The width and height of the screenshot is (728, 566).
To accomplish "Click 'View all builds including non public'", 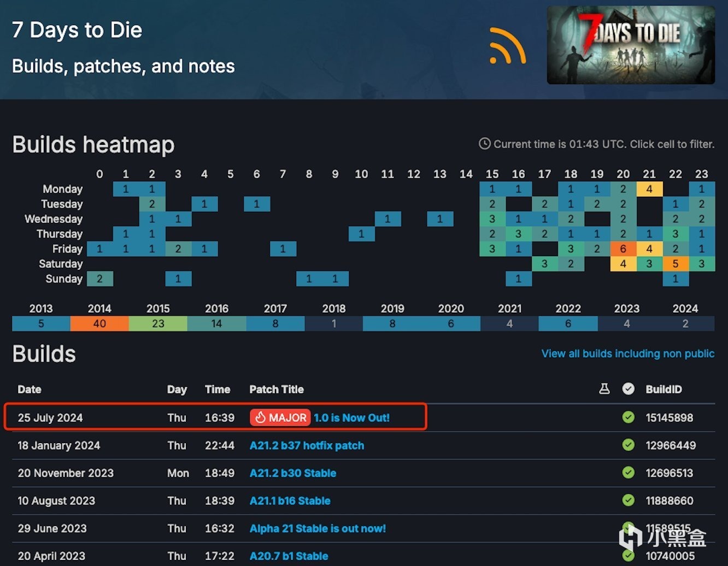I will pos(627,353).
